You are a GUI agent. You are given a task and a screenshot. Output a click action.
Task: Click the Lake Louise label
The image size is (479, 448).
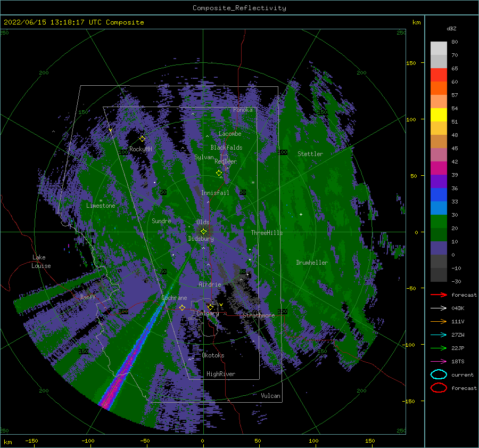(41, 262)
